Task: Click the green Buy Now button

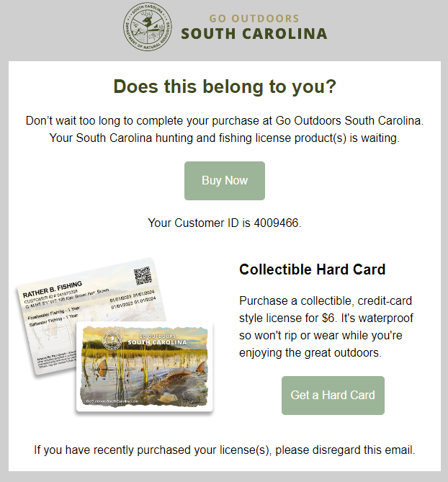Action: point(225,181)
